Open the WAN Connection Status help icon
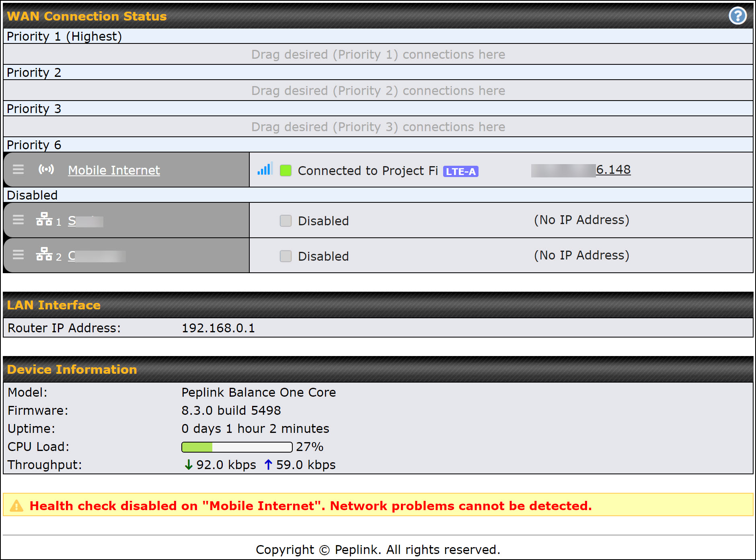Screen dimensions: 756x560 pyautogui.click(x=738, y=16)
